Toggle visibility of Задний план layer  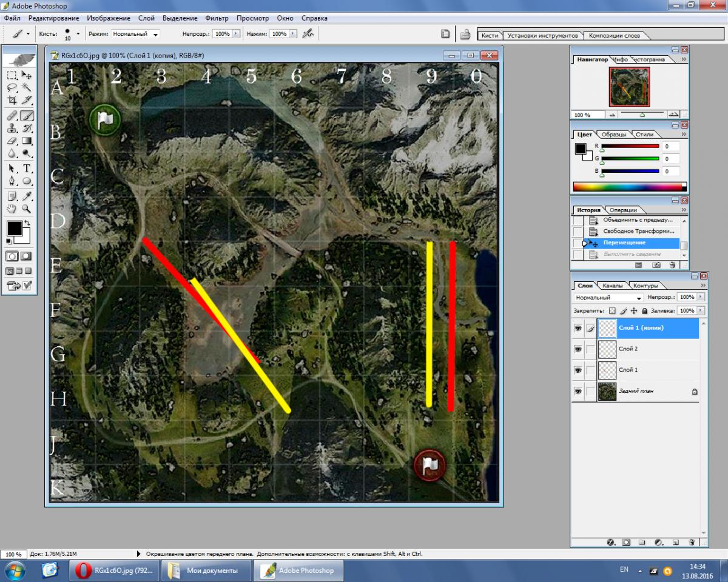tap(578, 392)
